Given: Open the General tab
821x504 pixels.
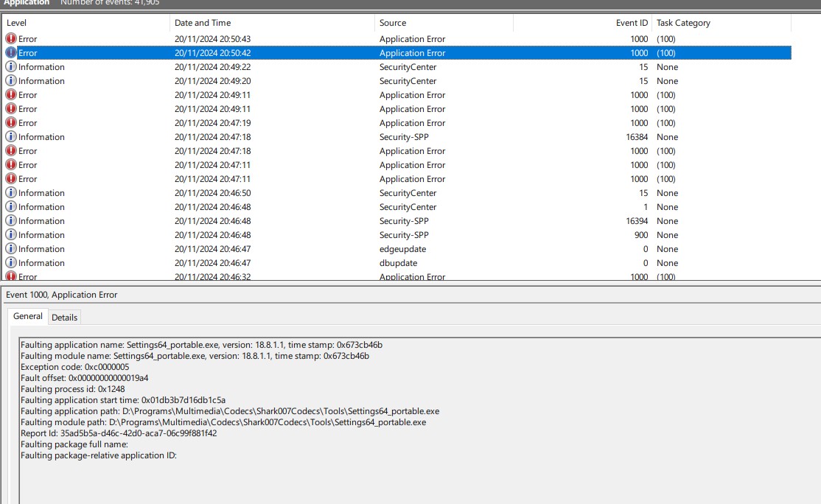Looking at the screenshot, I should point(28,316).
